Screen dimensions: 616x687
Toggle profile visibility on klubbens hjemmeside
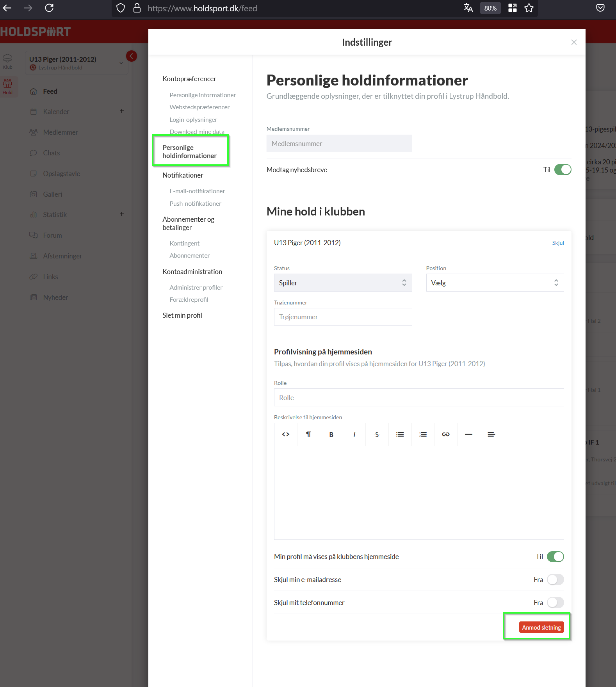point(555,557)
